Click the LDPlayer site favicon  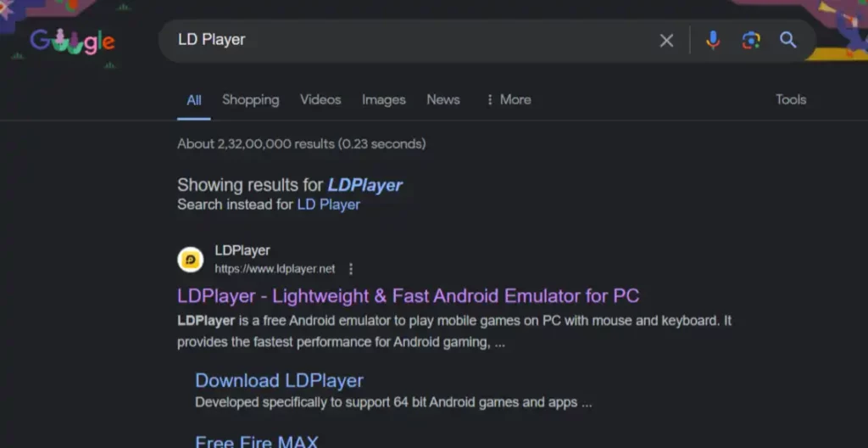point(191,260)
